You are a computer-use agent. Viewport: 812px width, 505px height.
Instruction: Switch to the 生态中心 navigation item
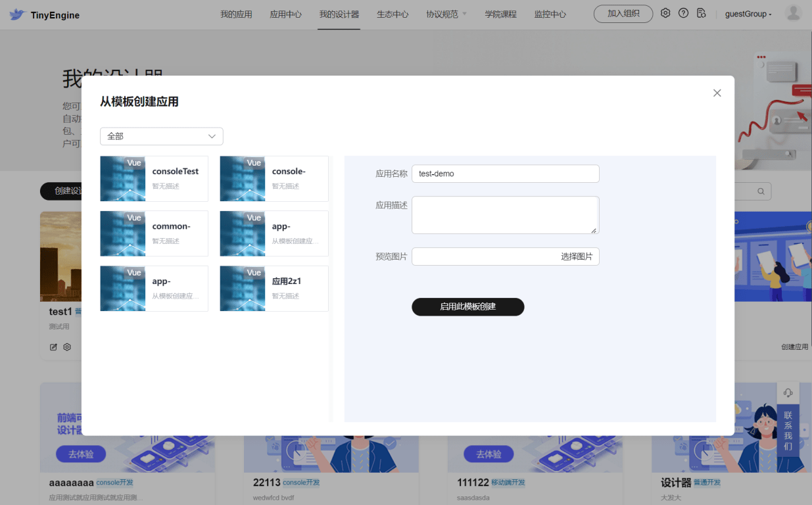pos(393,14)
